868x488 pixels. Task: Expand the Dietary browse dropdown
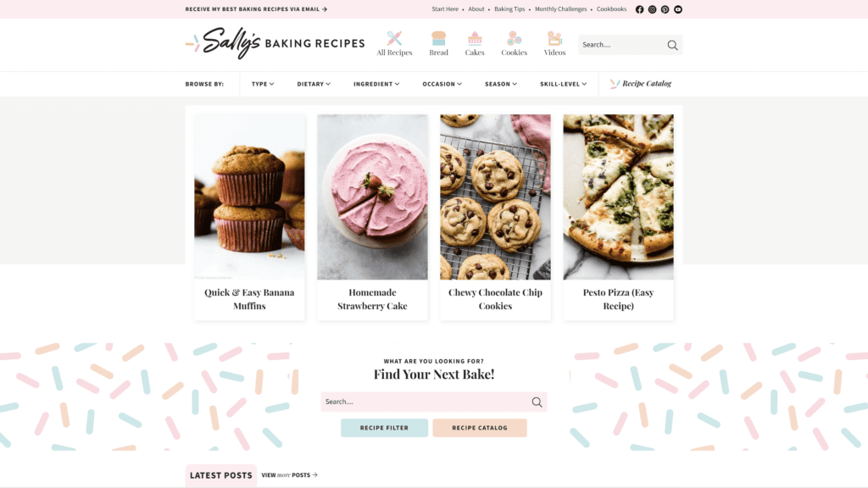click(314, 84)
